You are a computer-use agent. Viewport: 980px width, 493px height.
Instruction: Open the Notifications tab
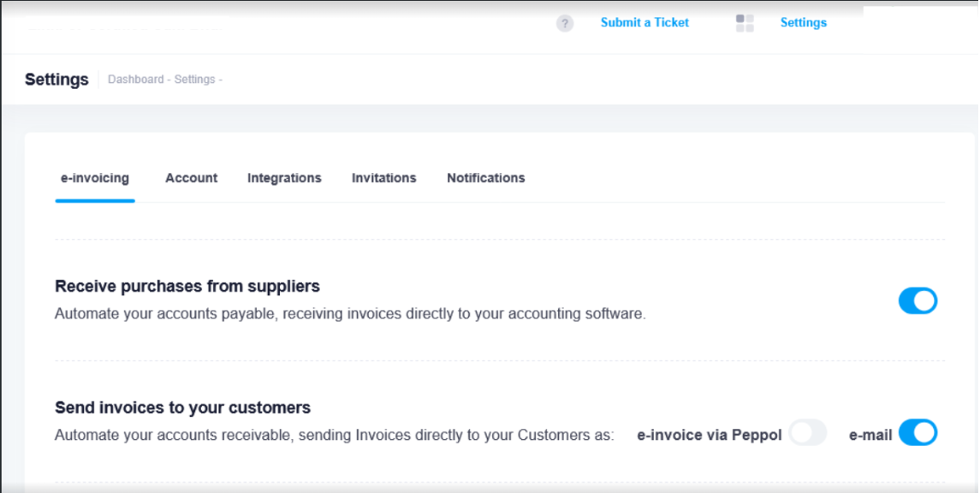click(x=485, y=178)
